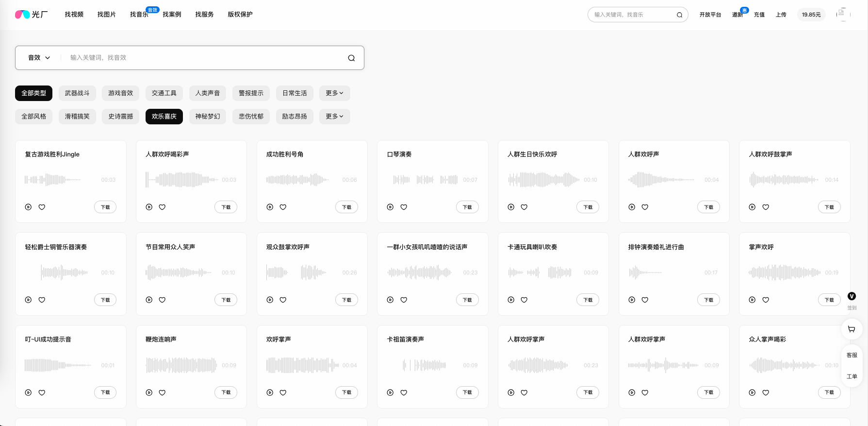This screenshot has height=426, width=868.
Task: Toggle the heart on 鞭炮连响声
Action: point(162,392)
